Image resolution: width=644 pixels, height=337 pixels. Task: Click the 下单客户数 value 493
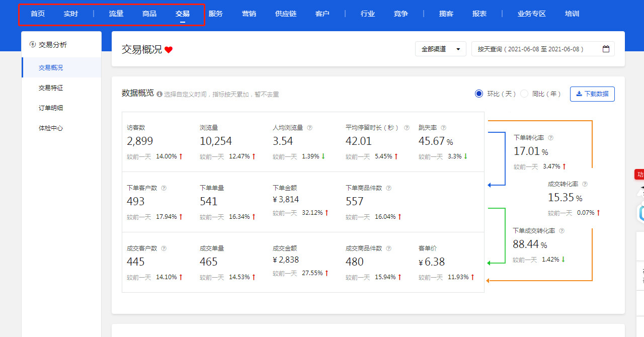click(x=136, y=202)
